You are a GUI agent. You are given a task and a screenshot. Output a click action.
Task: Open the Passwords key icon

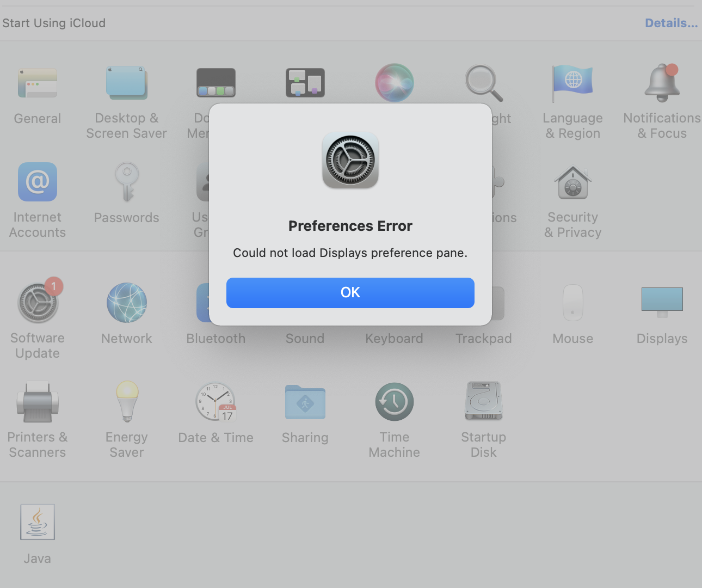click(x=127, y=182)
